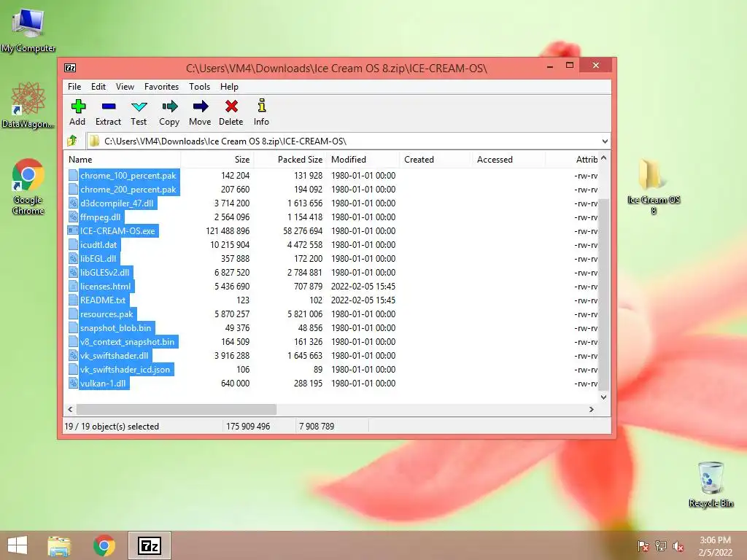Screen dimensions: 747x560
Task: Click the scroll up arrow
Action: (603, 158)
